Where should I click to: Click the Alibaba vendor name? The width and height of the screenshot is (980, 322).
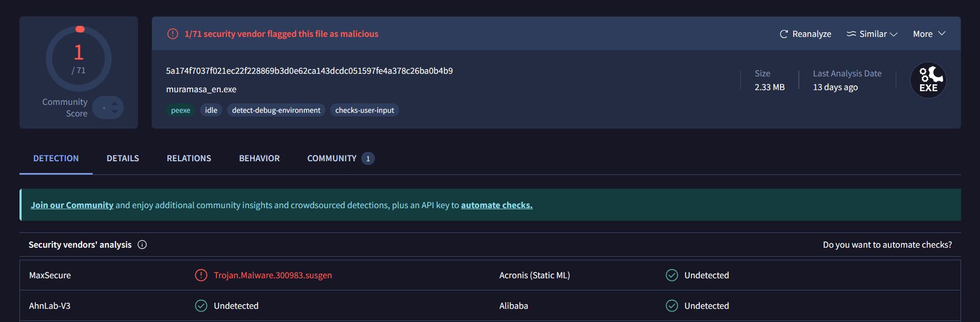pyautogui.click(x=513, y=306)
